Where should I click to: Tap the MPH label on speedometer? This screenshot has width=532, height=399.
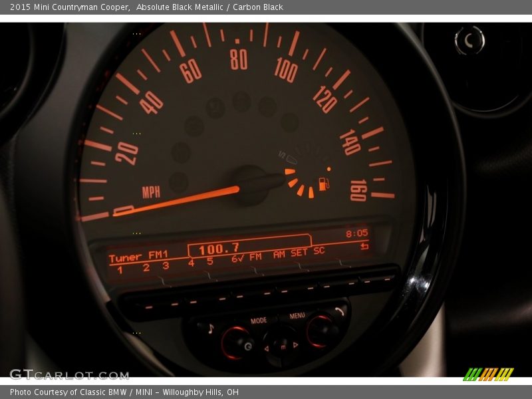coord(151,192)
